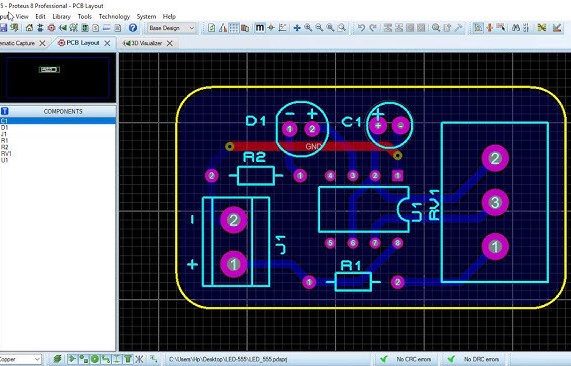The image size is (571, 366).
Task: Open the Copper layer selector dropdown
Action: coord(20,359)
